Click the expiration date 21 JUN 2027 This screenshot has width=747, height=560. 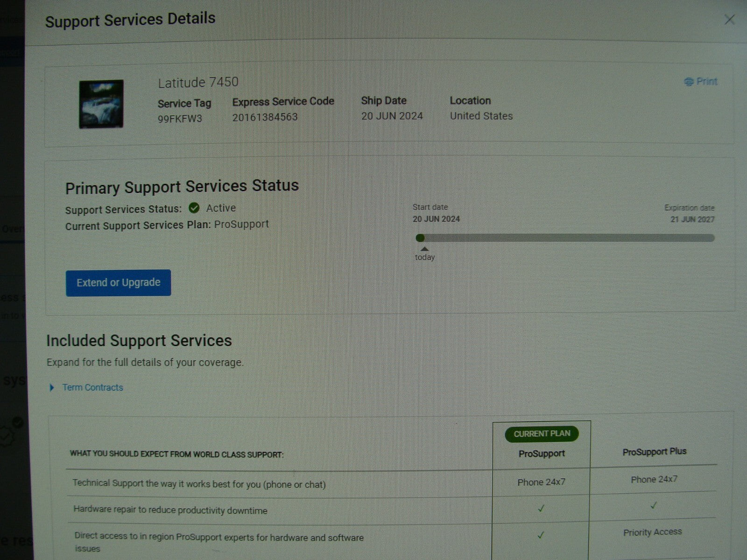pos(692,219)
